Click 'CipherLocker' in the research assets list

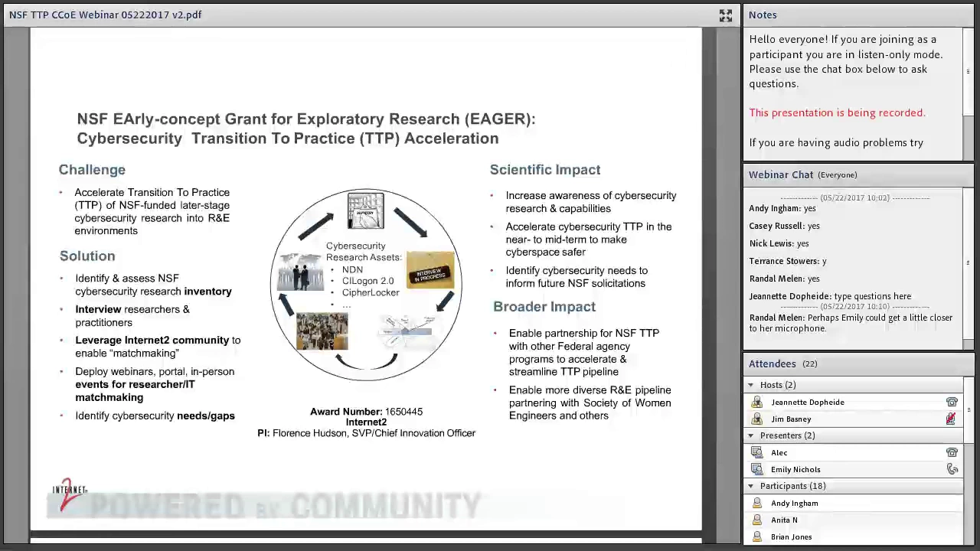coord(371,292)
